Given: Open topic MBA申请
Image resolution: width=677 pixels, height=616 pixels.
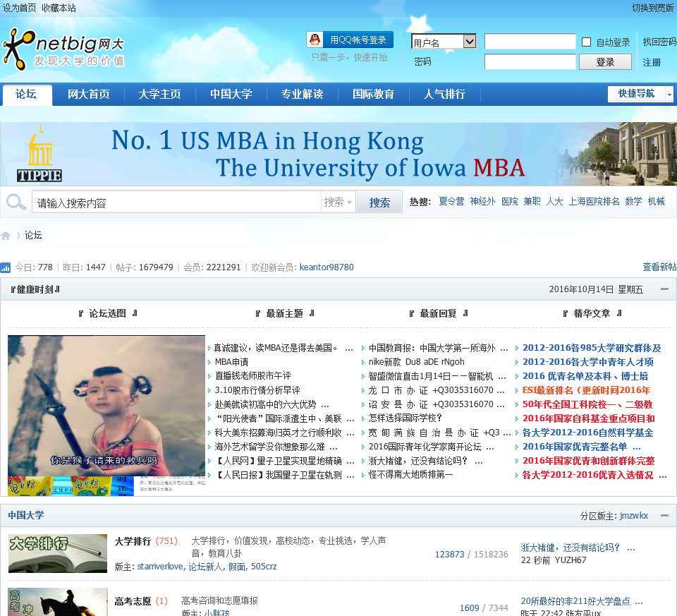Looking at the screenshot, I should point(231,362).
